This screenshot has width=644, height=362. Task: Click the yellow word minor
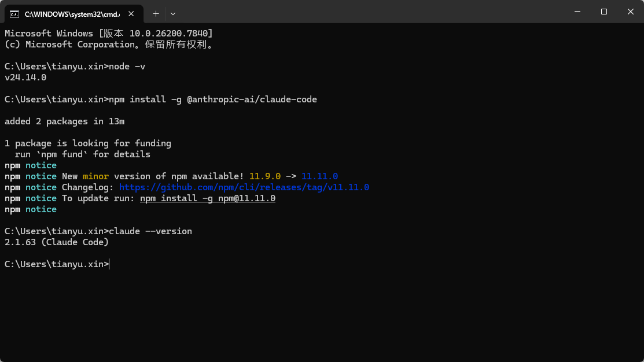pos(95,176)
